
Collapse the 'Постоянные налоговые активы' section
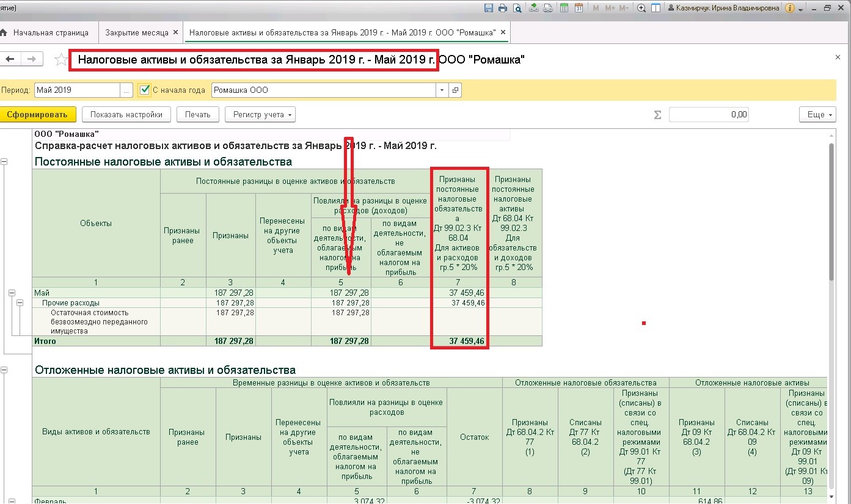4,162
